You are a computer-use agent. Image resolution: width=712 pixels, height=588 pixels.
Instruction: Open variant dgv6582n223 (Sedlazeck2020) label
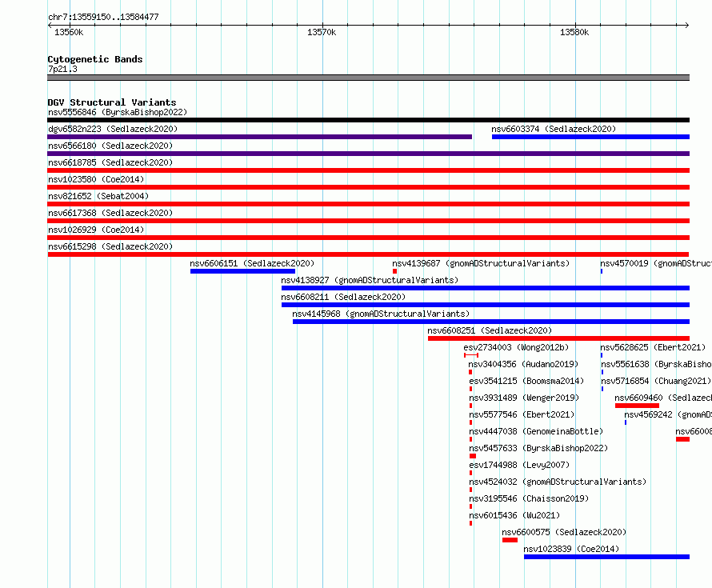tap(113, 129)
